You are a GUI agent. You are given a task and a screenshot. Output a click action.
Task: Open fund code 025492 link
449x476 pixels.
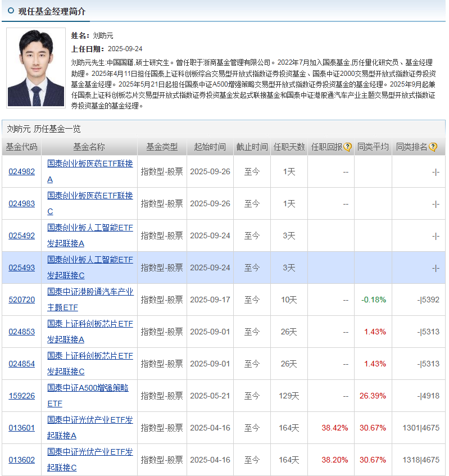[x=21, y=235]
